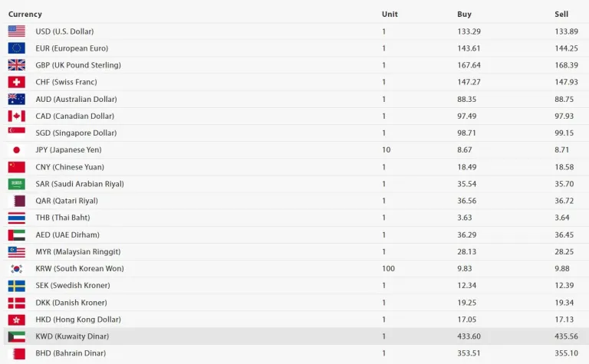This screenshot has height=364, width=589.
Task: Click the Currency column header
Action: tap(25, 15)
